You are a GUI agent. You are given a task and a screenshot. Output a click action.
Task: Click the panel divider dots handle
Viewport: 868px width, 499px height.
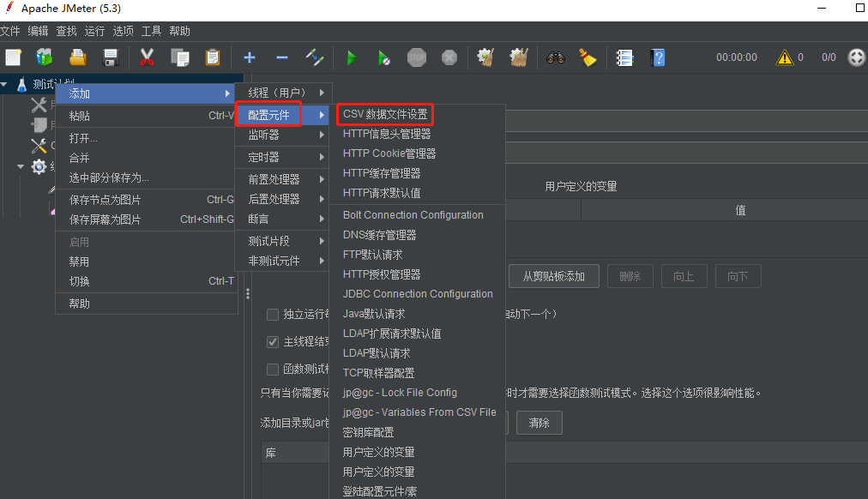[247, 294]
